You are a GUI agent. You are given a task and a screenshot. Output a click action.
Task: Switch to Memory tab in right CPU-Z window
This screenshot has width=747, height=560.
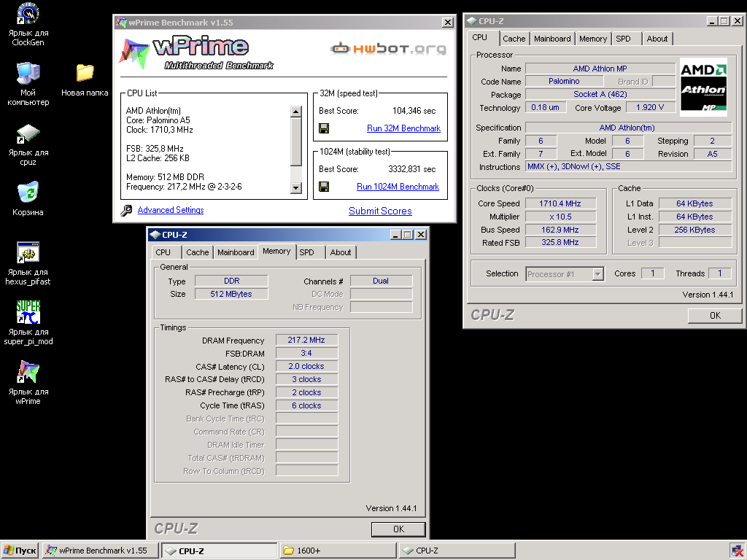point(593,39)
